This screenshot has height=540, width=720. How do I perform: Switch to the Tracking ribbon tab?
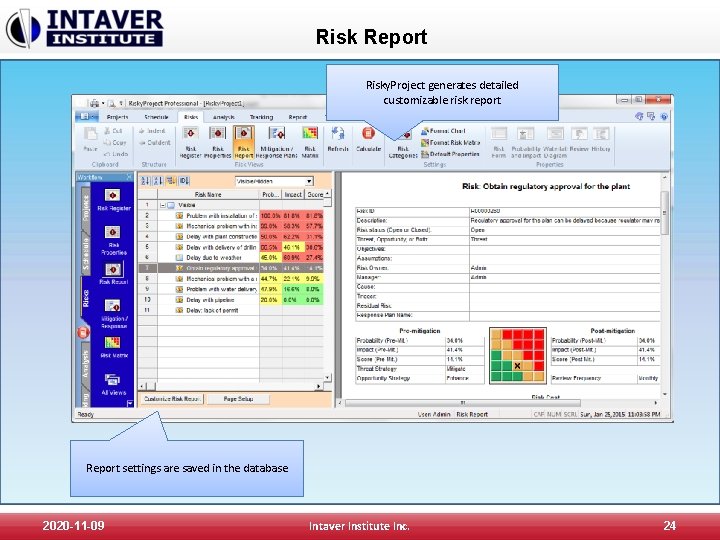(x=261, y=117)
